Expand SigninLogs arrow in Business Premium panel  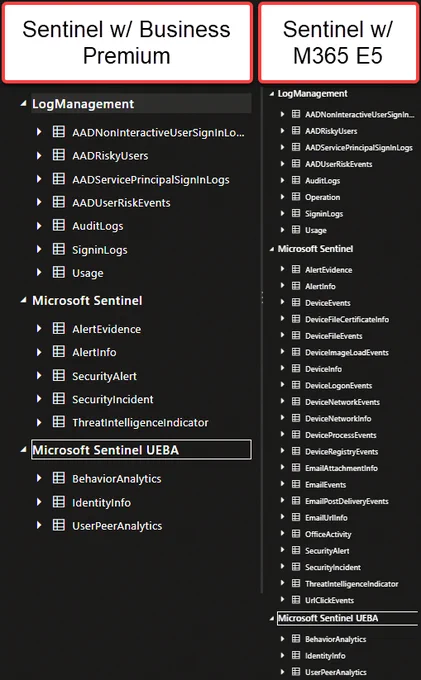coord(39,249)
